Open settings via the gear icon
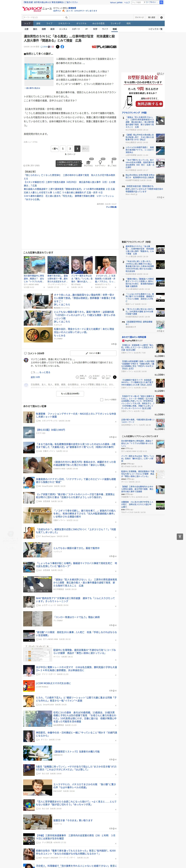 (x=161, y=17)
